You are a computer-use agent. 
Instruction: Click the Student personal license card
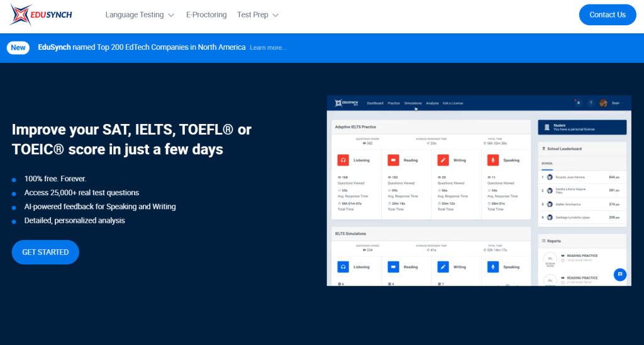pos(582,127)
